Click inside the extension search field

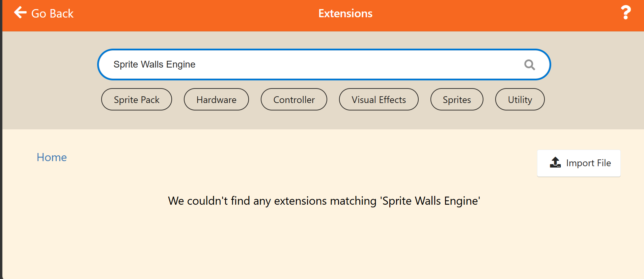(x=324, y=65)
